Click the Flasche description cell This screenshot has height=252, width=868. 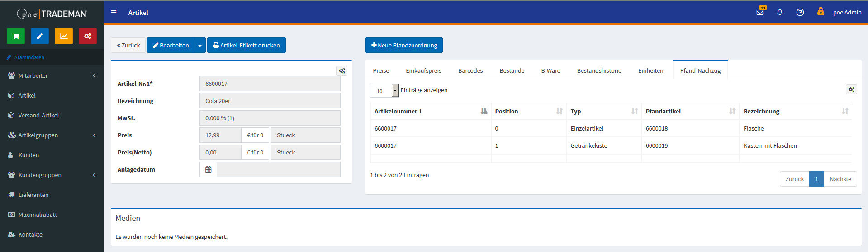tap(796, 128)
